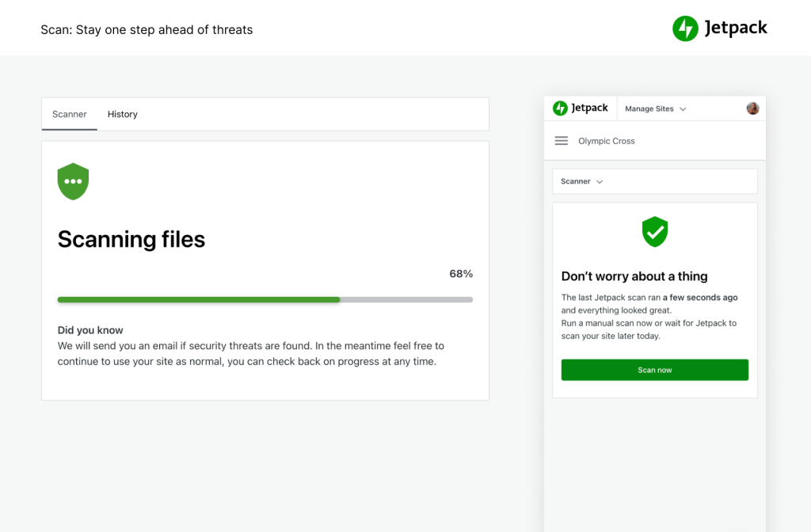Click the user avatar in the mobile header
The image size is (811, 532).
pyautogui.click(x=752, y=108)
